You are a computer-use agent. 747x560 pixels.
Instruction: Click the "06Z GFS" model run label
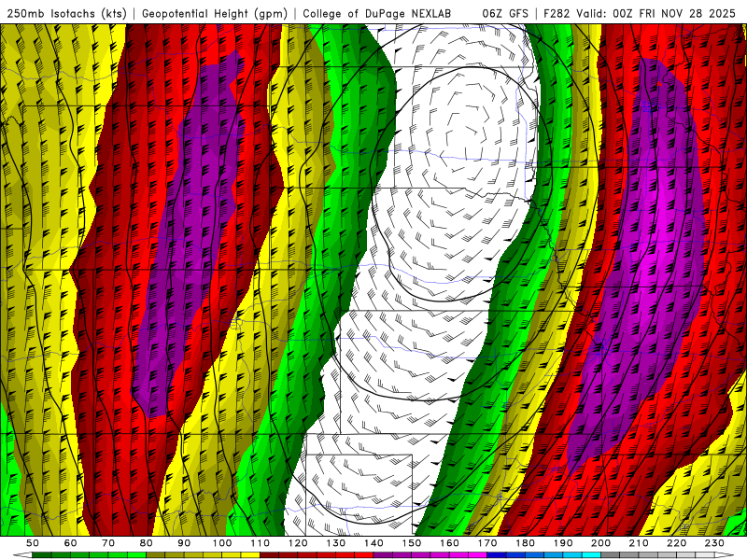pos(504,13)
